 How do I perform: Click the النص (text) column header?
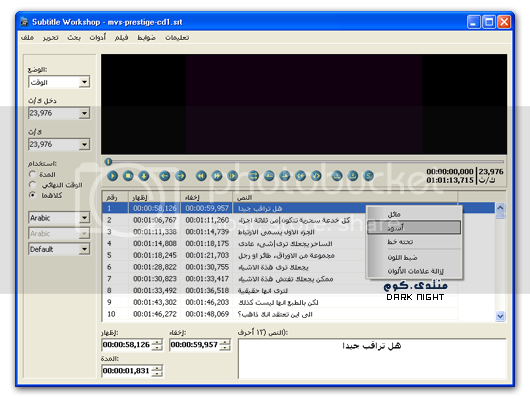345,197
